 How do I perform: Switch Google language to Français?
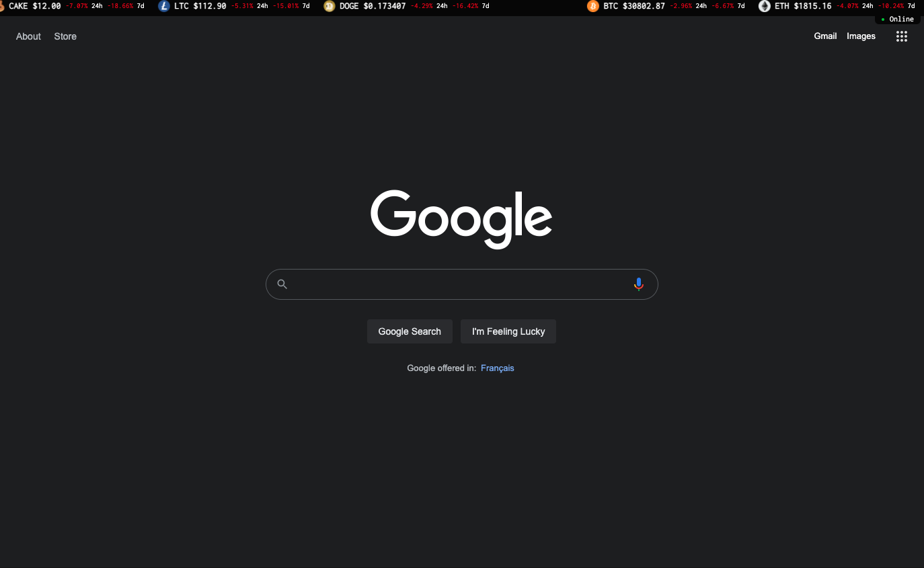pos(498,368)
